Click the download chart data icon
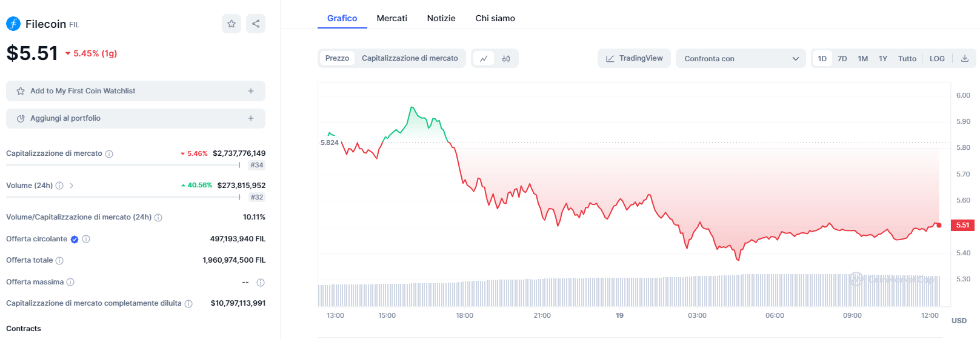980x339 pixels. (965, 59)
